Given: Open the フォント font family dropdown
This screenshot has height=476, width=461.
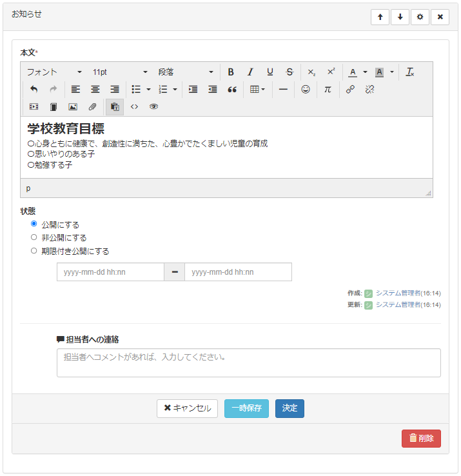Looking at the screenshot, I should [x=54, y=72].
